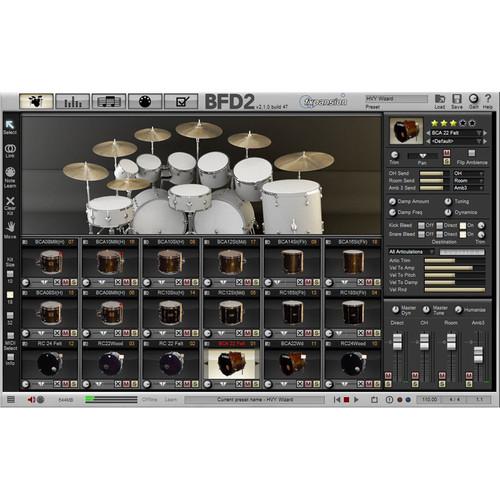Adjust the Vel To Amp slider
Image resolution: width=500 pixels, height=500 pixels.
coord(455,268)
